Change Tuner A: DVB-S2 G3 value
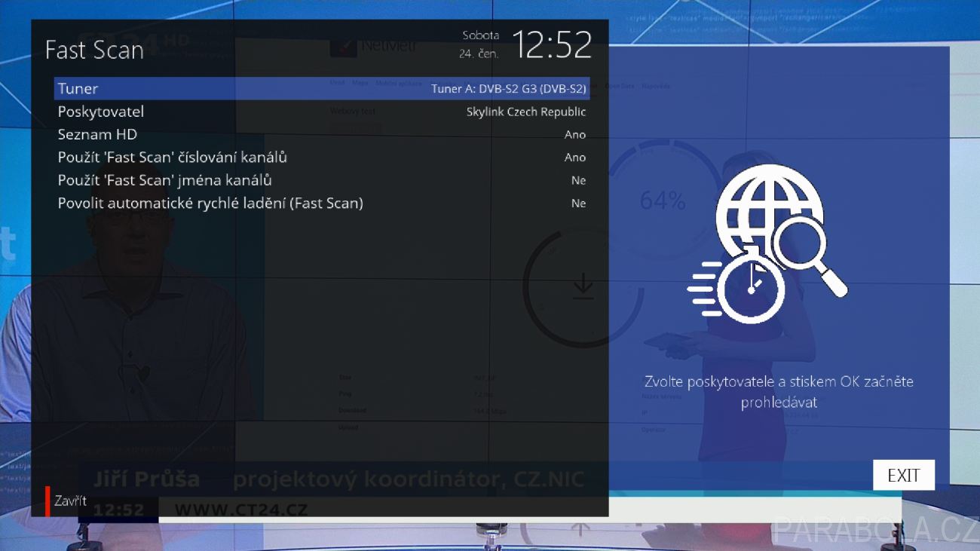 coord(508,89)
